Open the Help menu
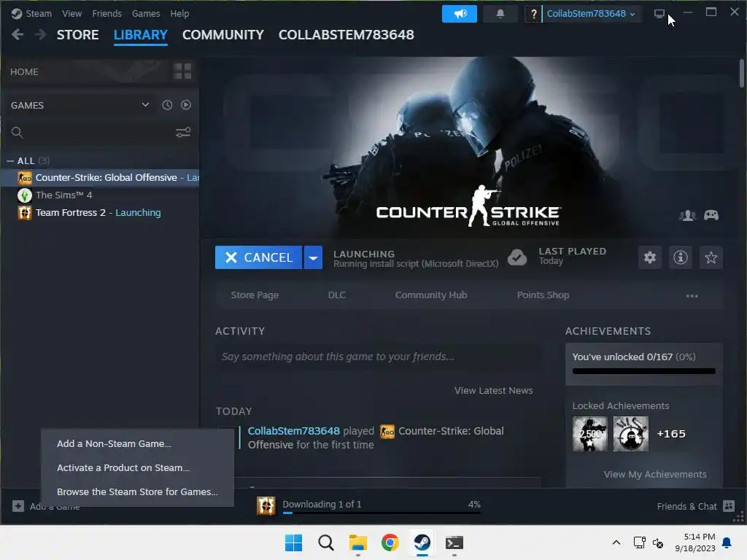Viewport: 747px width, 560px height. tap(179, 13)
